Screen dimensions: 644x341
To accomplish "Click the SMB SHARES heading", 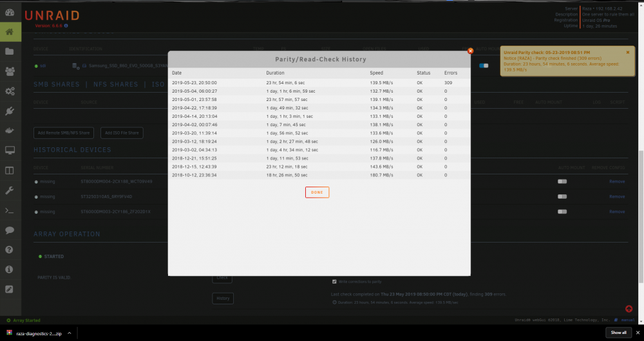I will 57,84.
